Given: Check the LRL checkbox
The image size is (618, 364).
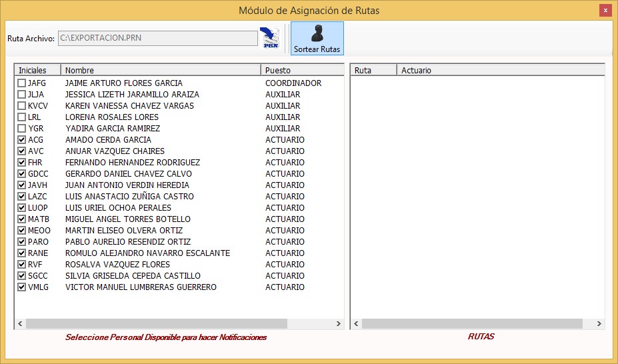Looking at the screenshot, I should coord(22,117).
